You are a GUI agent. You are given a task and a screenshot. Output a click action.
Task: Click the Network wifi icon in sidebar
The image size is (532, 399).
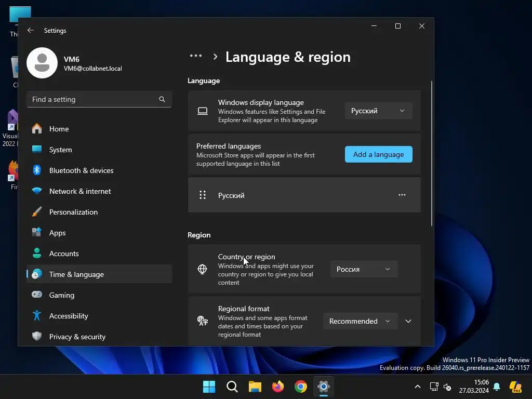click(37, 191)
